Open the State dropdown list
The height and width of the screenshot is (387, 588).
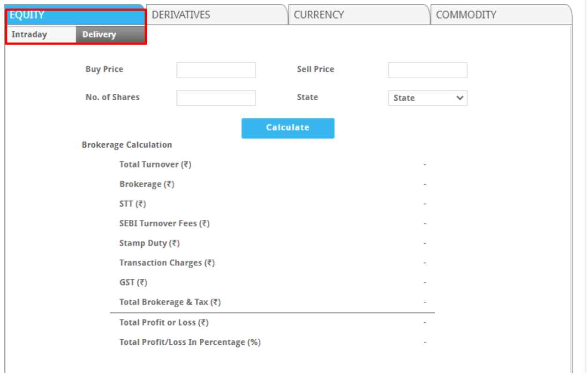tap(427, 98)
